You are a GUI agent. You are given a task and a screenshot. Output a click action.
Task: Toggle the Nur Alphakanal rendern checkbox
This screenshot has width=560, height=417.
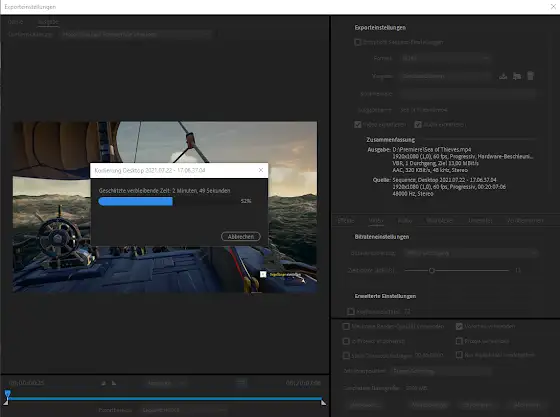(459, 355)
